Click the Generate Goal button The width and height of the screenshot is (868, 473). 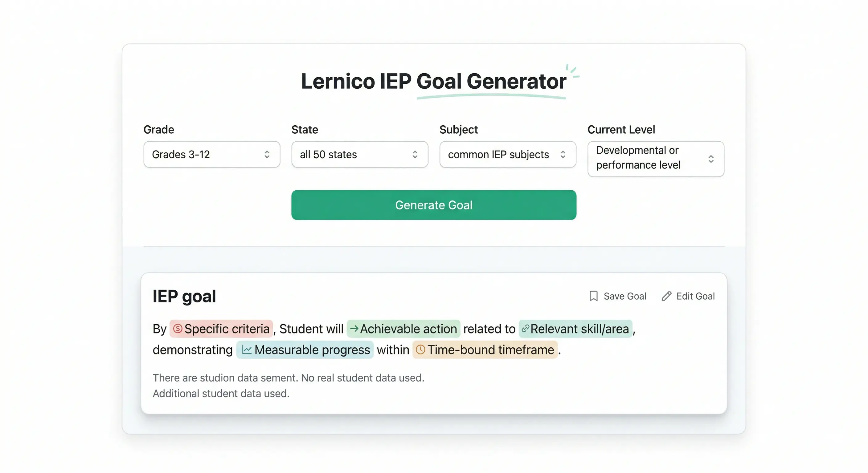click(434, 205)
